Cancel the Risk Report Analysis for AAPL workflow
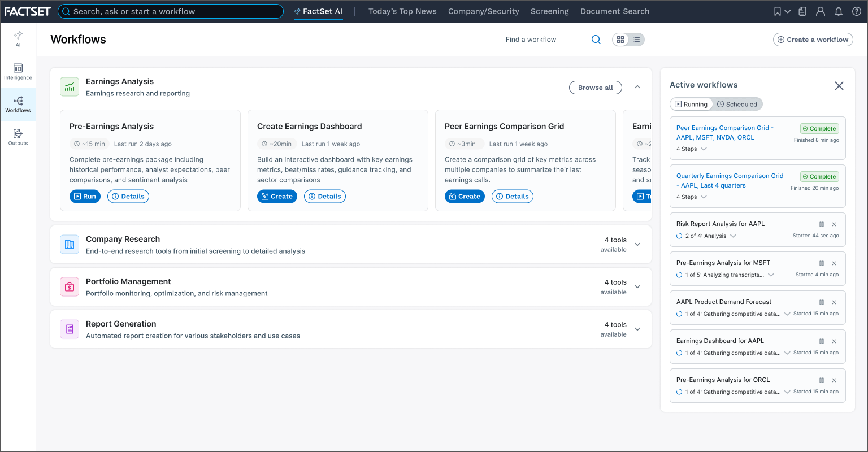Screen dimensions: 868x452 pyautogui.click(x=834, y=224)
